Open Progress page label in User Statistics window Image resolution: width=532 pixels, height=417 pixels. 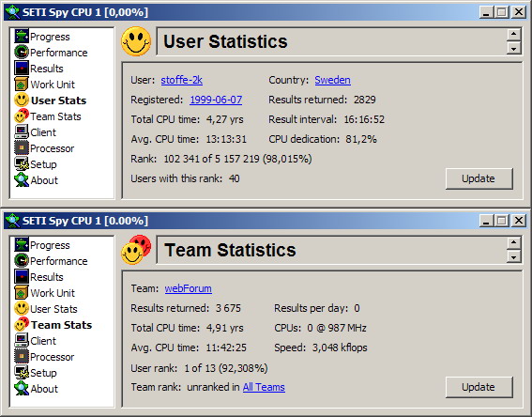[50, 37]
